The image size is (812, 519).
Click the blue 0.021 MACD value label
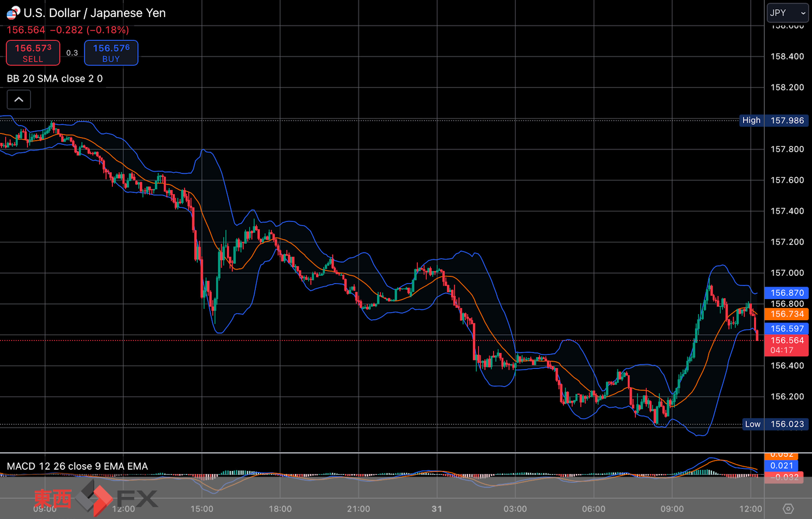[782, 466]
